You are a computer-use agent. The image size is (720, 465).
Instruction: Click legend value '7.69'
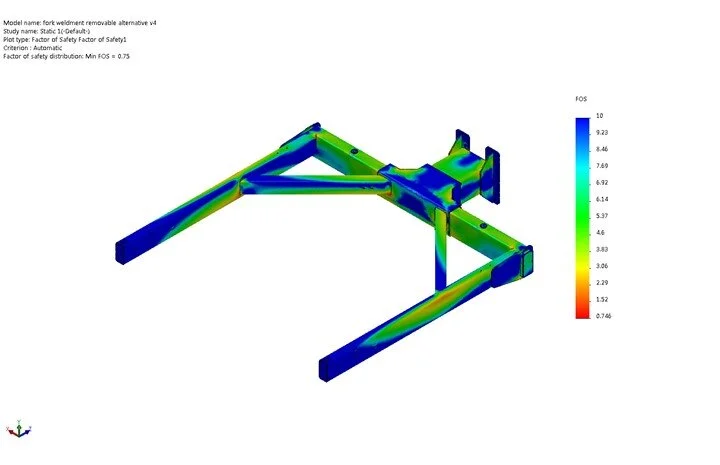click(x=602, y=166)
